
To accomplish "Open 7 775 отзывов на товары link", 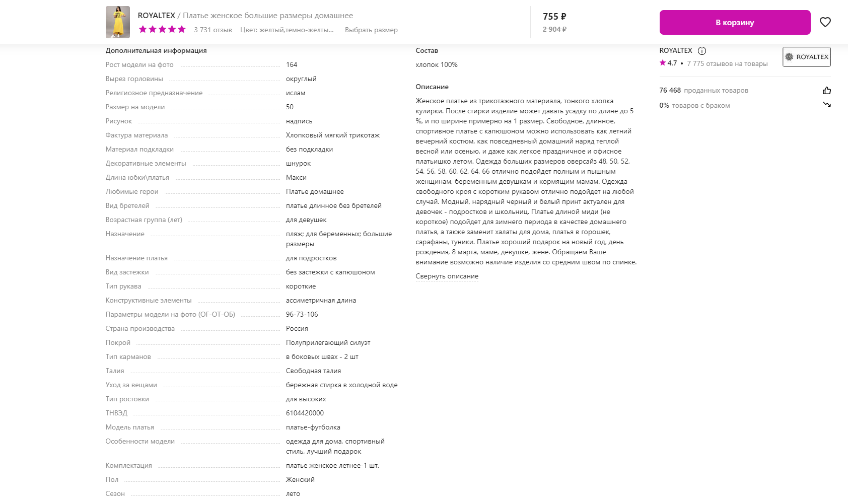I will (727, 63).
